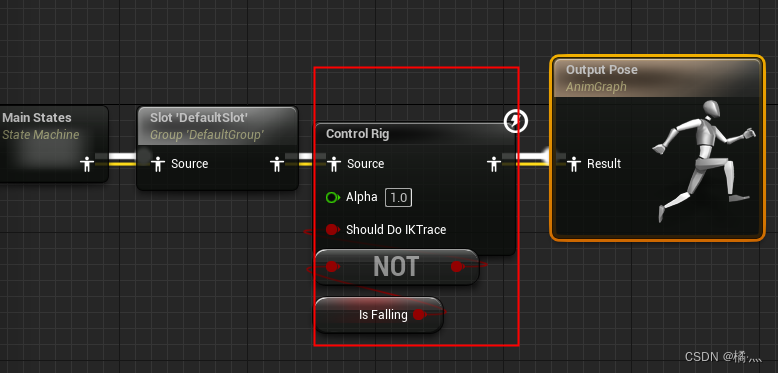Click the NOT node output pin

pyautogui.click(x=457, y=267)
